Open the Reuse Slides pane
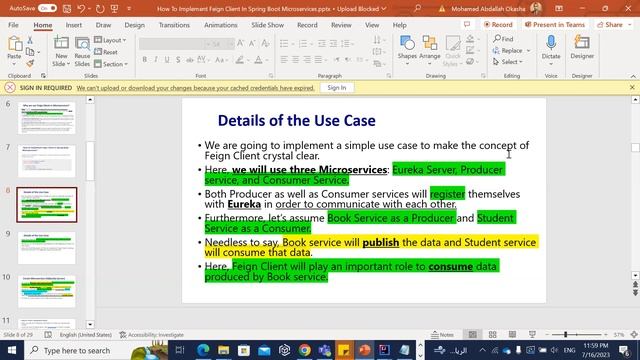Screen dimensions: 640x360 point(82,51)
